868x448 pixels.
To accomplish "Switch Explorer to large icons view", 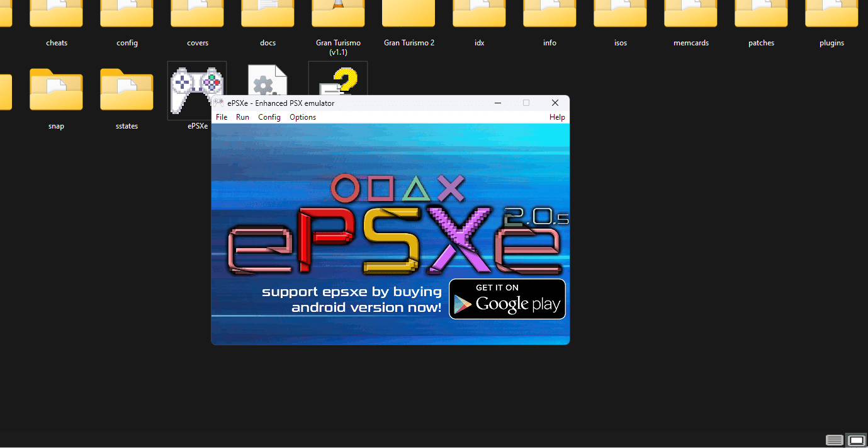I will pos(856,440).
